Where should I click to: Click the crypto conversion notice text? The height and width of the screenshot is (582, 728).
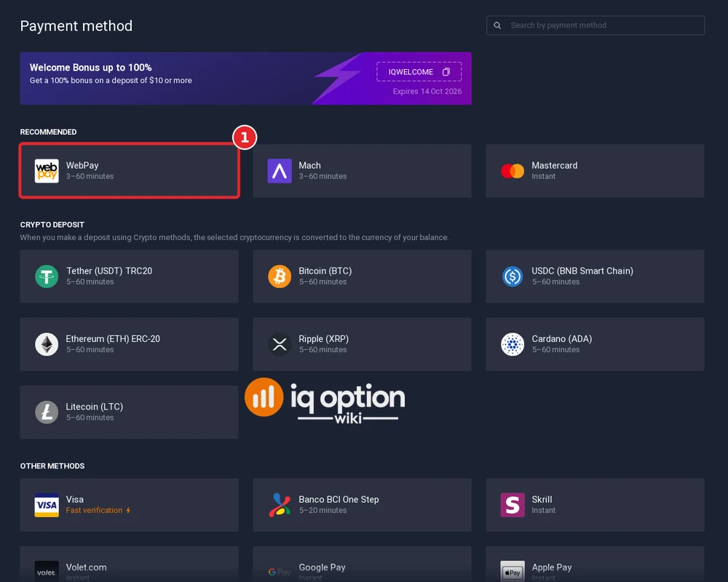tap(234, 237)
